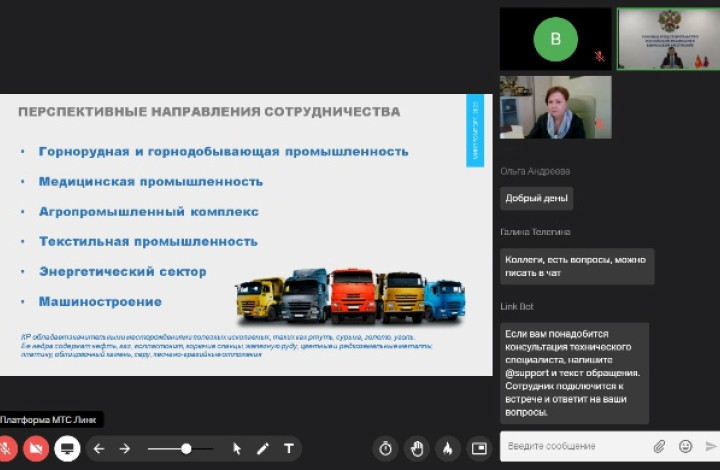Open the speaker's video tile with emblem

669,39
